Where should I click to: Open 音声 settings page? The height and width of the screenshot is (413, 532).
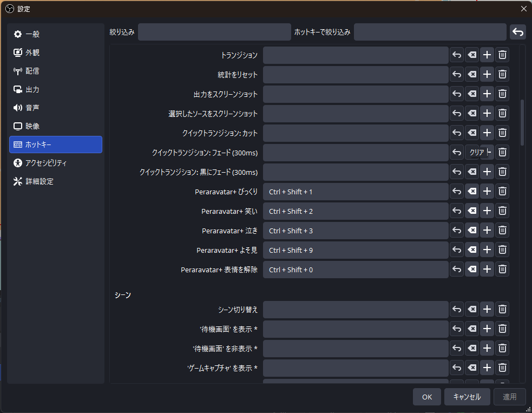56,108
